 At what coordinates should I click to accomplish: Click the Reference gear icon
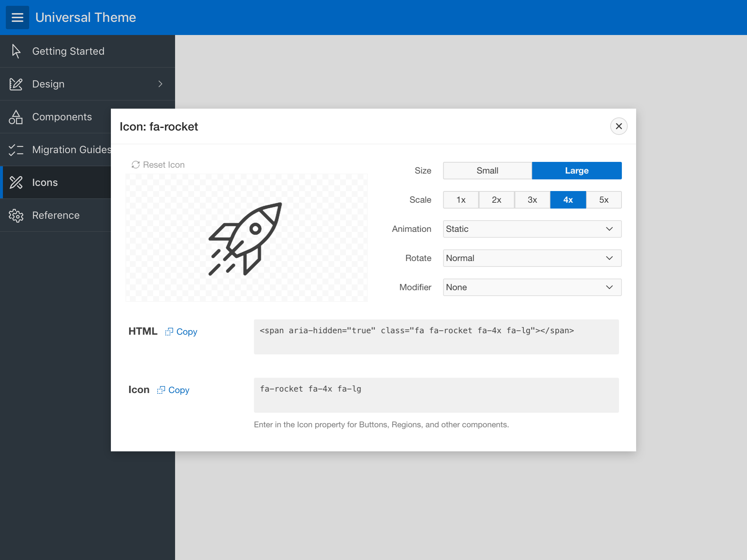(16, 215)
